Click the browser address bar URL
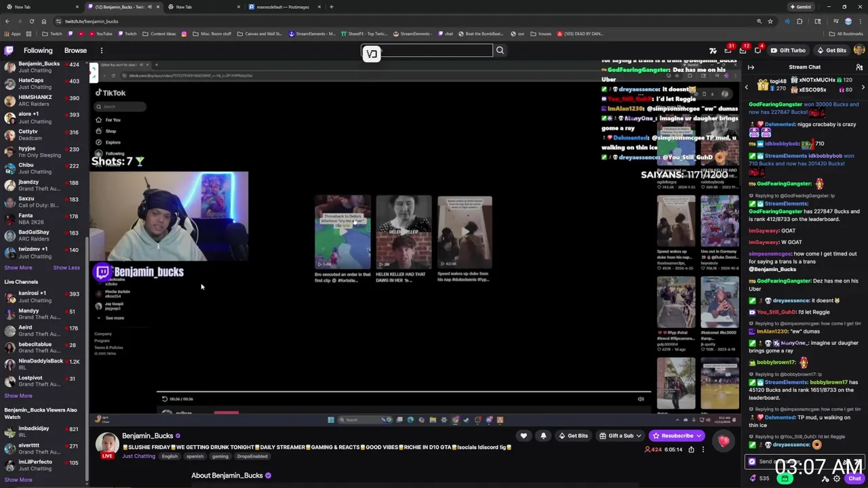 [x=91, y=21]
